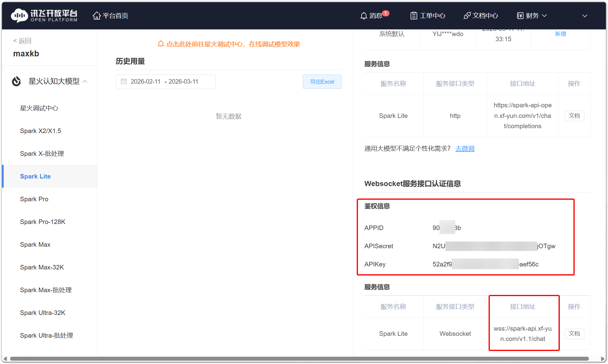Click the 新增 link near 系统默认
Viewport: 608px width, 364px height.
(x=560, y=34)
